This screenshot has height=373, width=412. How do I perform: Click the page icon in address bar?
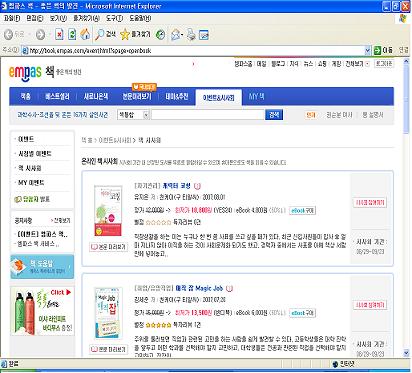click(25, 51)
